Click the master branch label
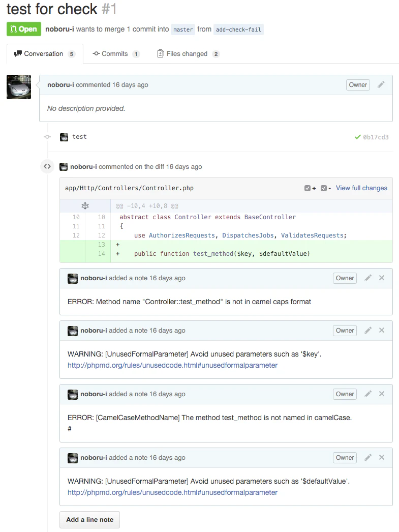Viewport: 399px width, 532px height. [183, 29]
